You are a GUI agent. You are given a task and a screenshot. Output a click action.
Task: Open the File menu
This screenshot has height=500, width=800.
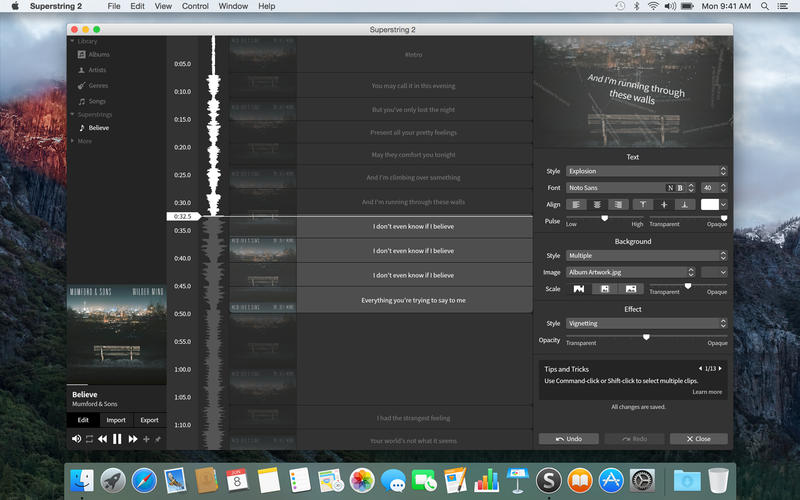[114, 6]
